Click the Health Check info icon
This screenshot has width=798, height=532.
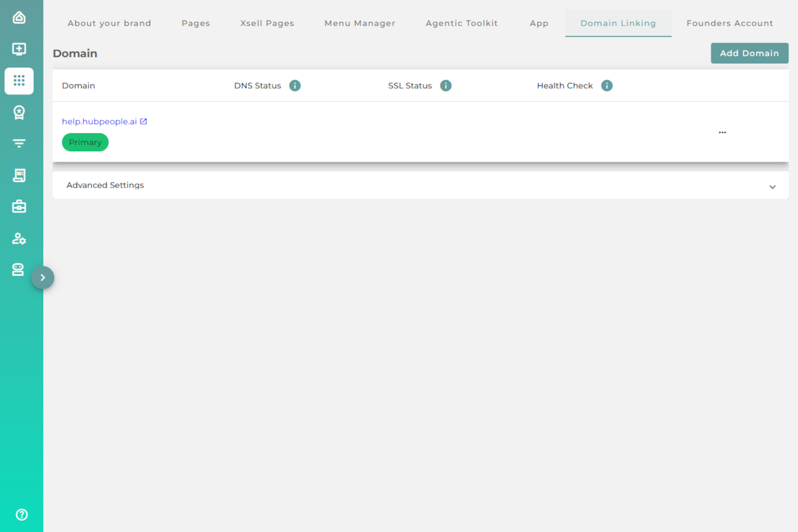(x=606, y=86)
